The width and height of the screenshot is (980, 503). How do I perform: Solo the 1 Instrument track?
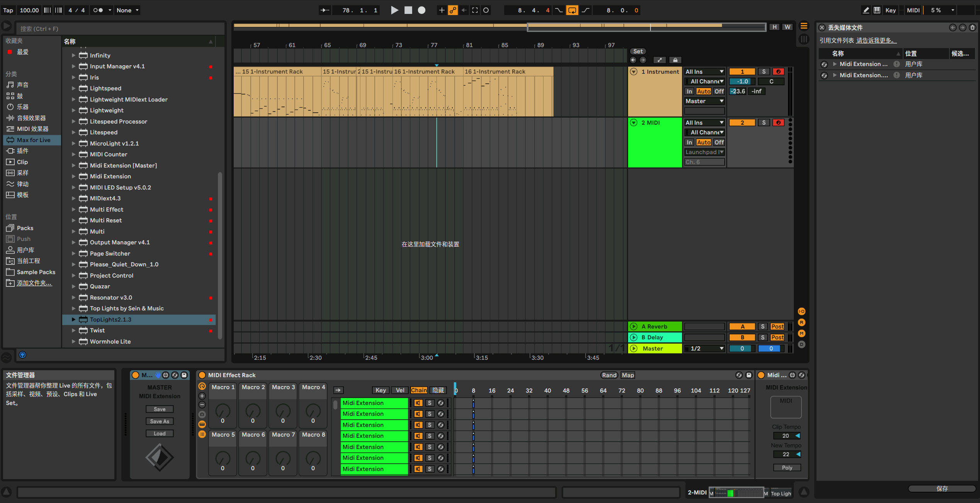[763, 72]
